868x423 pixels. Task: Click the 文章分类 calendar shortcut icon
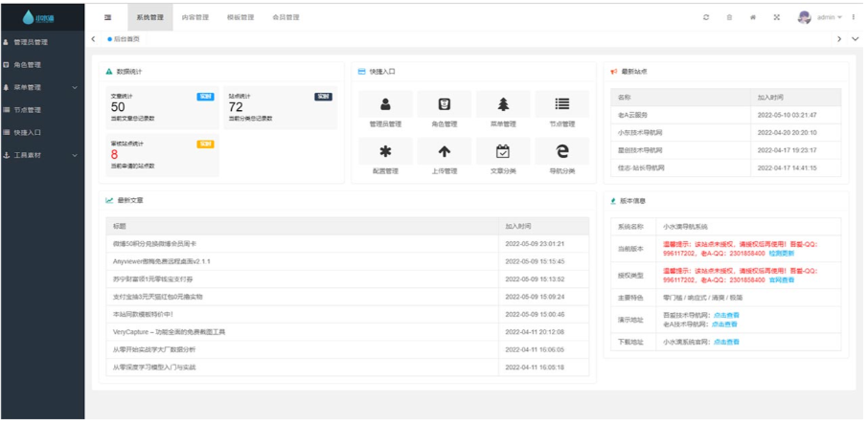[503, 151]
